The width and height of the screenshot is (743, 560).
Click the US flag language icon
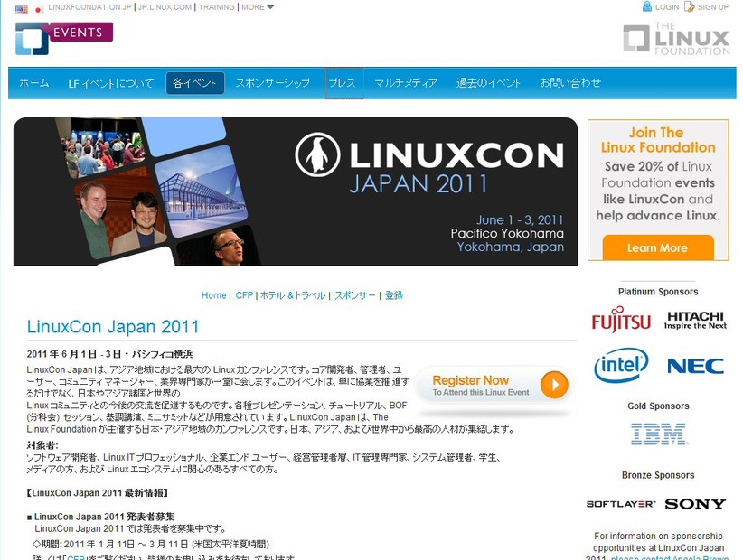21,9
